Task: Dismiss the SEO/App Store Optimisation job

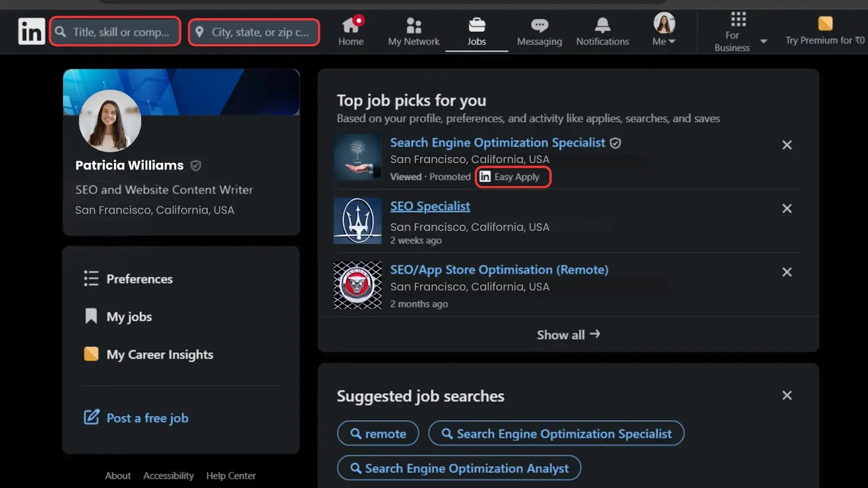Action: coord(787,272)
